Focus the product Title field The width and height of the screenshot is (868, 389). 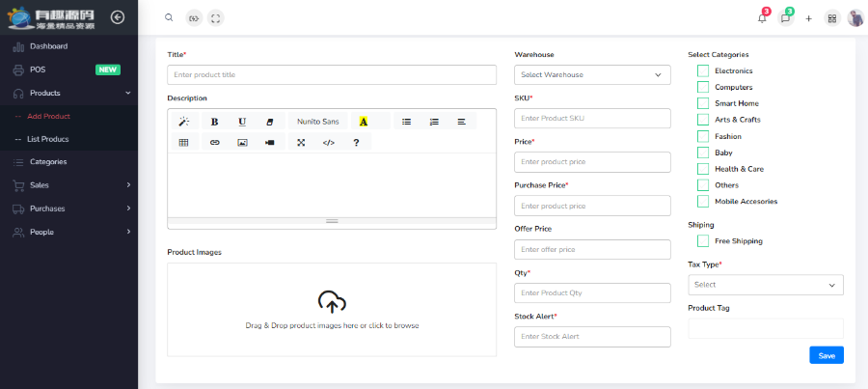pyautogui.click(x=332, y=75)
